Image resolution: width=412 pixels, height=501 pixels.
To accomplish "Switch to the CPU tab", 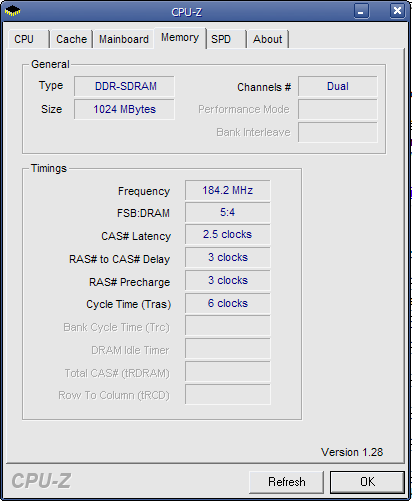I will pyautogui.click(x=28, y=39).
